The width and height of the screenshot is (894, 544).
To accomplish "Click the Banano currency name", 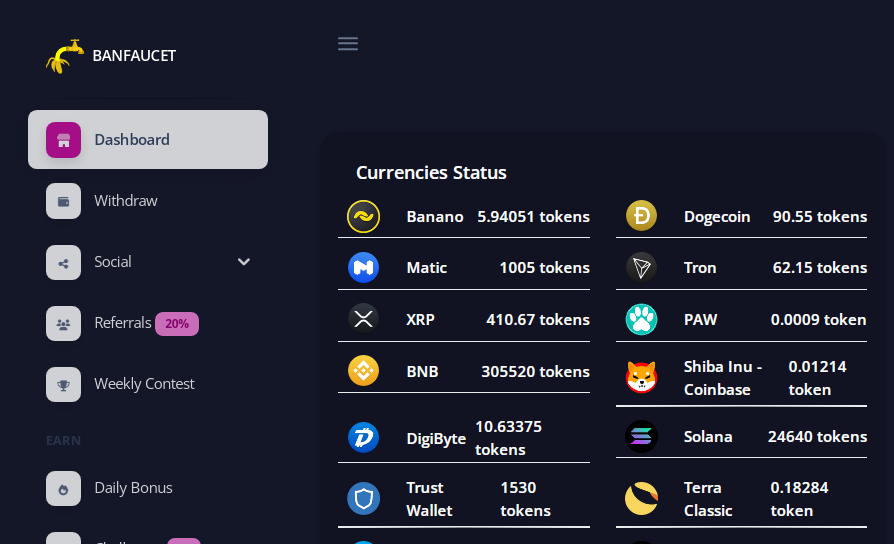I will (435, 217).
